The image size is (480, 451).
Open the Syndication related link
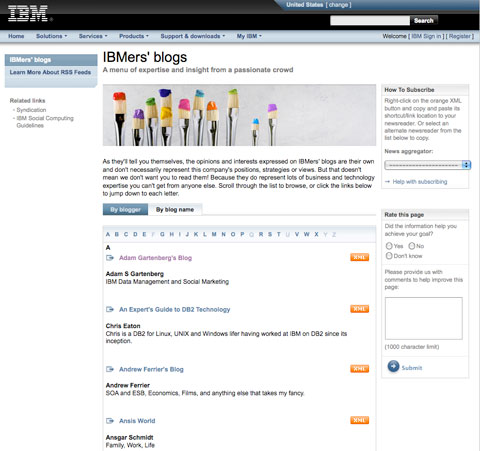coord(31,110)
